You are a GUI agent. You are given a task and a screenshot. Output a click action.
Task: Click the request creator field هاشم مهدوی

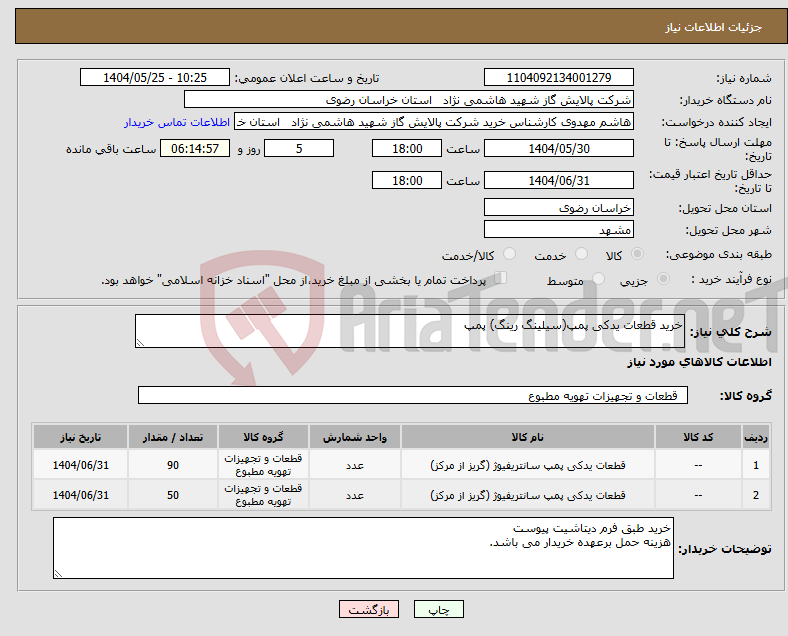[x=434, y=122]
